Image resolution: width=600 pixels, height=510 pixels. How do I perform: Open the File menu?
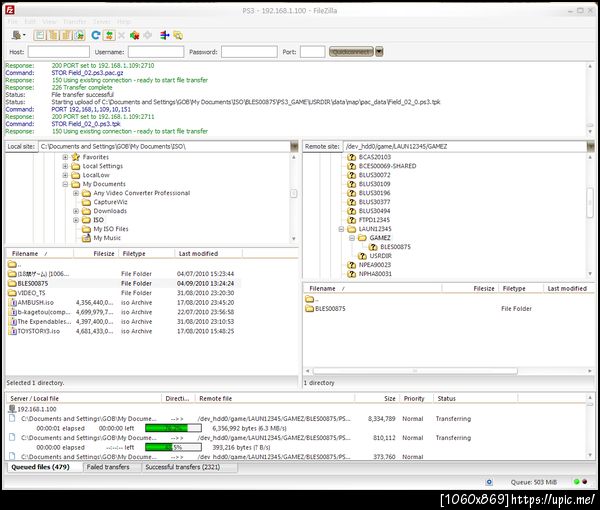pos(12,22)
